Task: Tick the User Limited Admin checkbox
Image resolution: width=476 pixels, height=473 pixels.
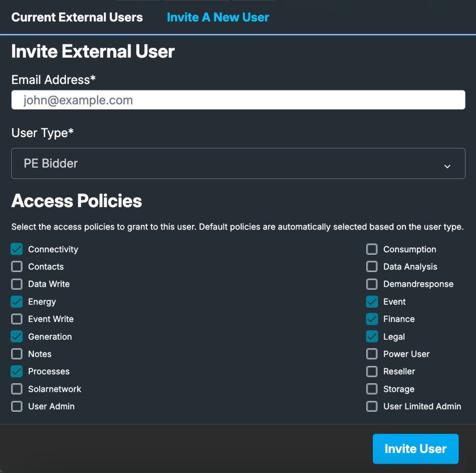Action: tap(372, 407)
